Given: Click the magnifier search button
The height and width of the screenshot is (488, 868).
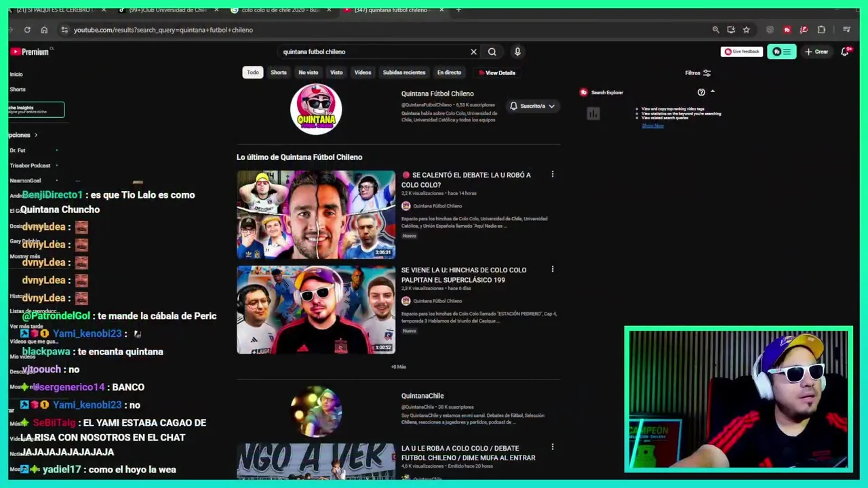Looking at the screenshot, I should (x=492, y=52).
